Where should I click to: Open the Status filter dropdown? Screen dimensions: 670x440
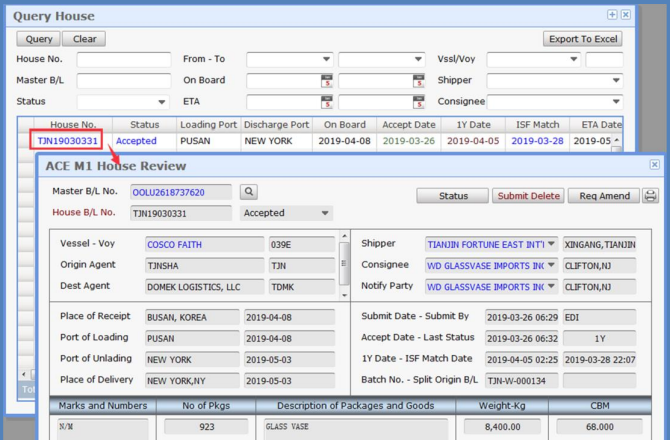162,102
